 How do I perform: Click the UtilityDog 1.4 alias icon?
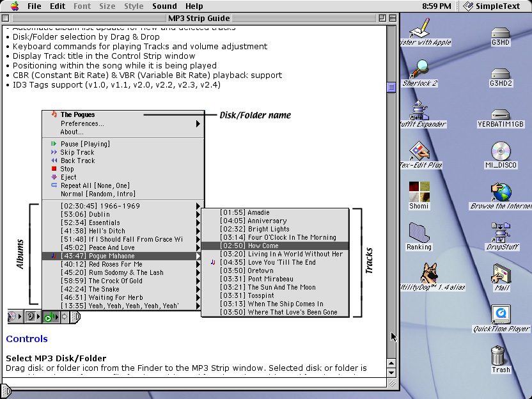[429, 273]
